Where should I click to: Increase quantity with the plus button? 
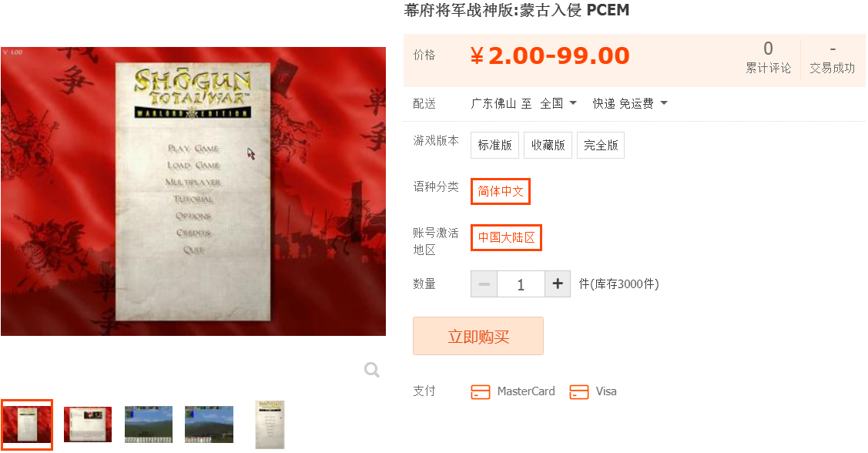point(558,284)
